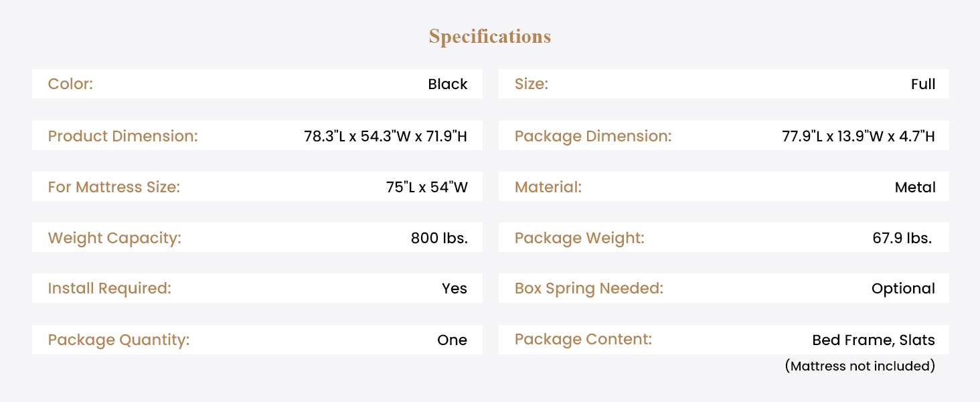The width and height of the screenshot is (980, 402).
Task: Select the Full size value
Action: [923, 84]
